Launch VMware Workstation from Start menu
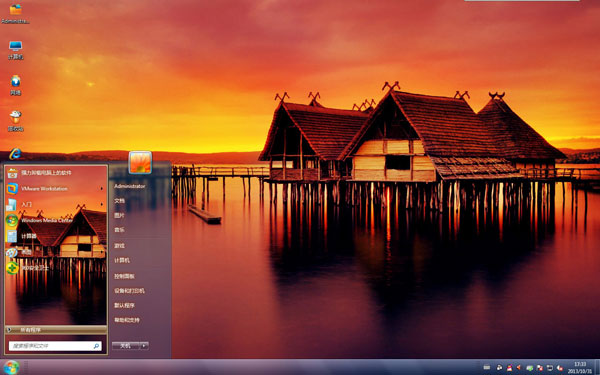Screen dimensions: 600x375 [44, 189]
